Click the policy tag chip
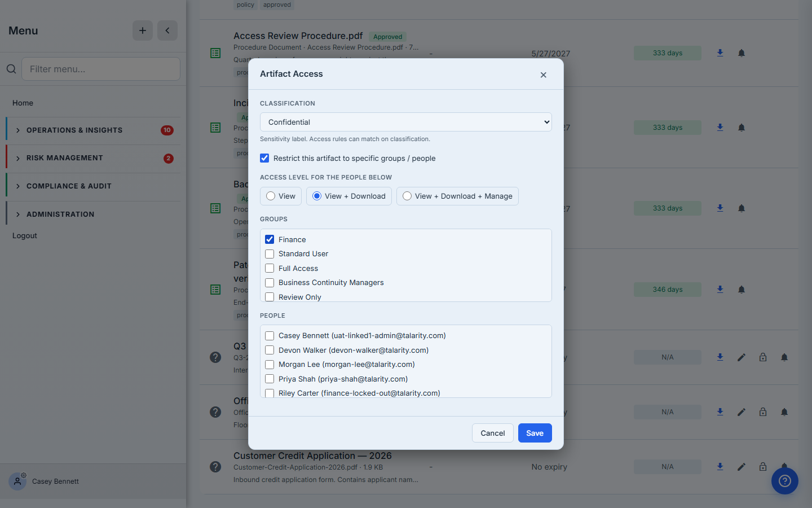 245,5
